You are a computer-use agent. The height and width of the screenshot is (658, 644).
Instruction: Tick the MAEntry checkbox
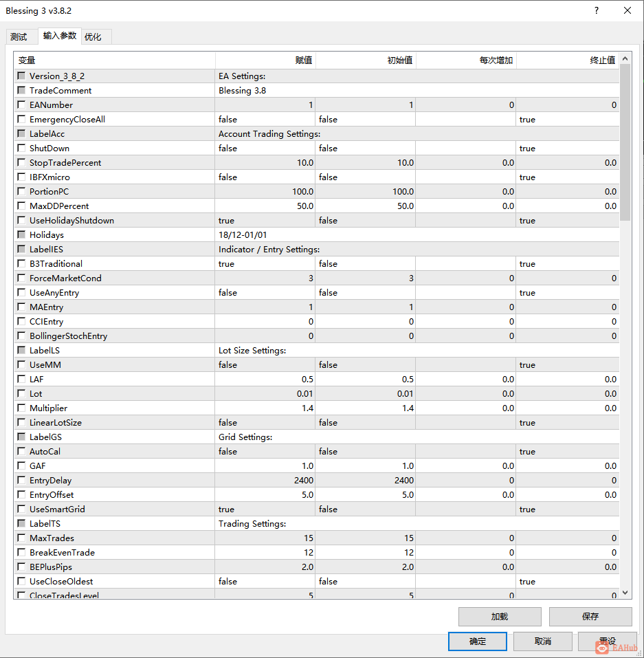(21, 307)
